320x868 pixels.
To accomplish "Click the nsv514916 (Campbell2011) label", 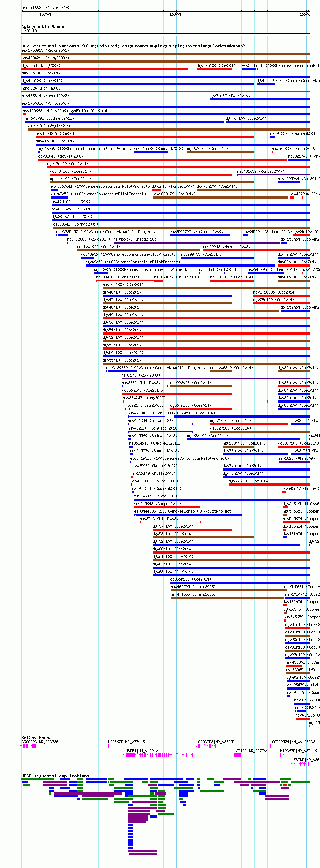I will click(x=155, y=443).
